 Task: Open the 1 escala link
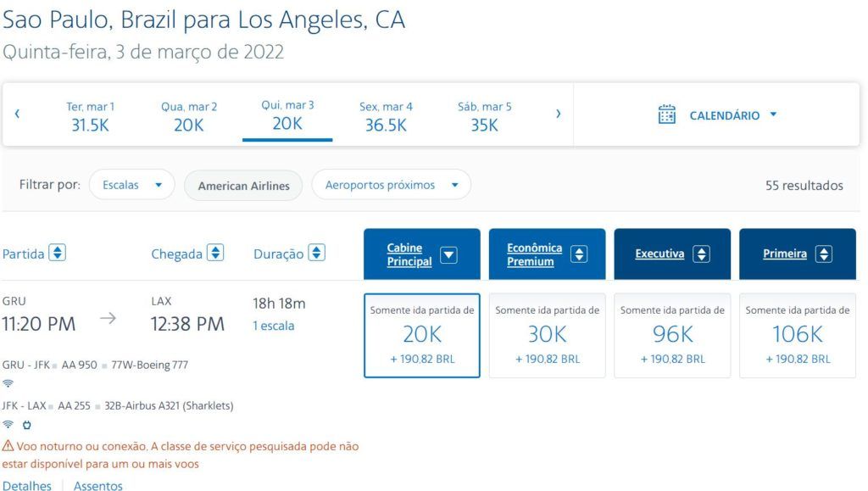(x=274, y=326)
